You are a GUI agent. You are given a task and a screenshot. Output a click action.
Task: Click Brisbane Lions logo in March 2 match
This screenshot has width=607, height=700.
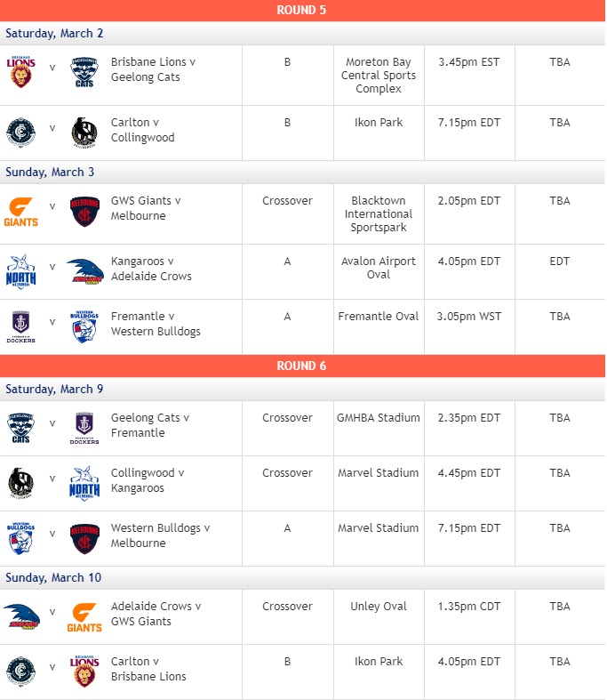point(20,72)
